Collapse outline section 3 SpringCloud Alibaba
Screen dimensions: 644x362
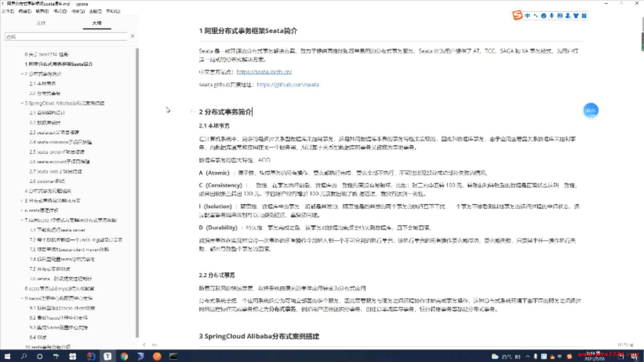pyautogui.click(x=22, y=103)
